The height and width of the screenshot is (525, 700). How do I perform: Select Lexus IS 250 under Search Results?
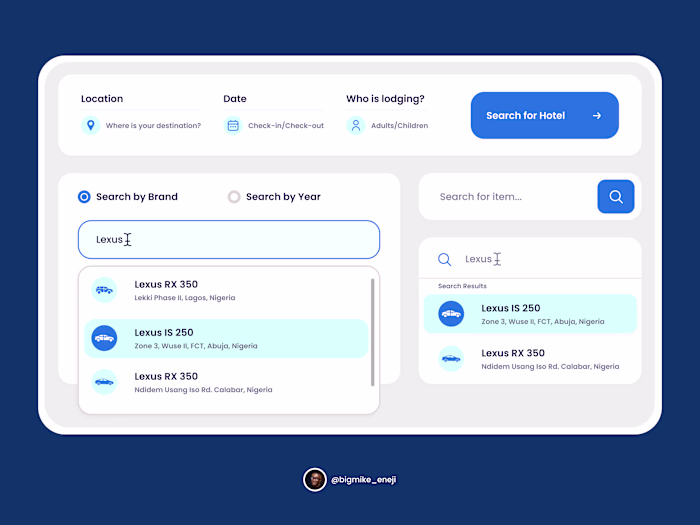point(530,314)
